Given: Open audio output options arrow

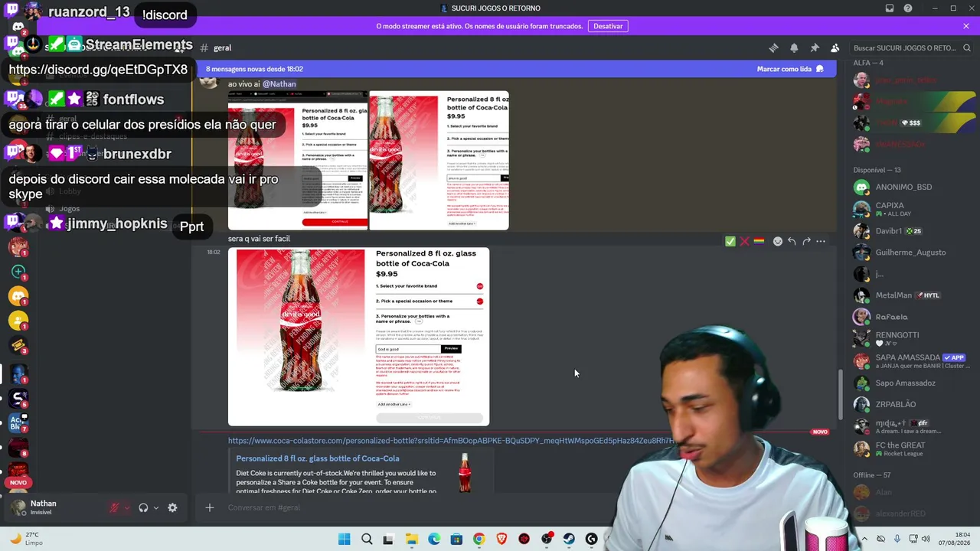Looking at the screenshot, I should [x=155, y=507].
